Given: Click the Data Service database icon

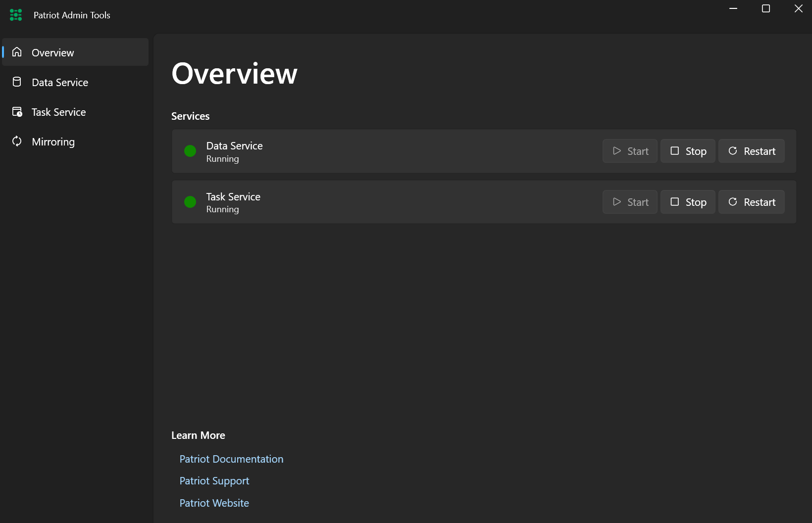Looking at the screenshot, I should (x=17, y=82).
